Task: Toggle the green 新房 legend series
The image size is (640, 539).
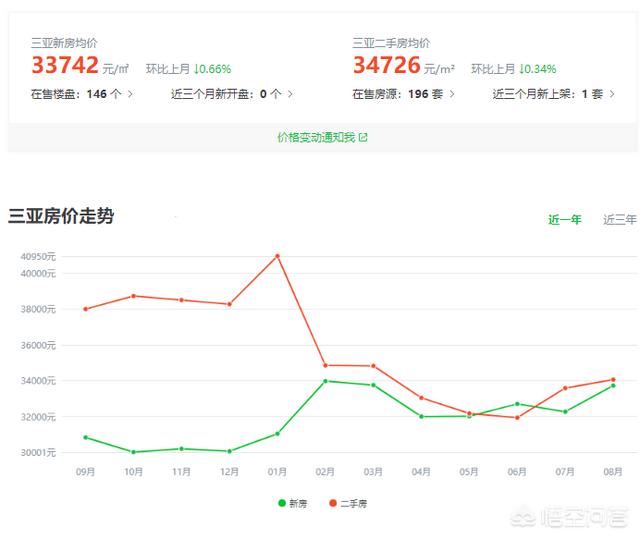Action: tap(292, 504)
